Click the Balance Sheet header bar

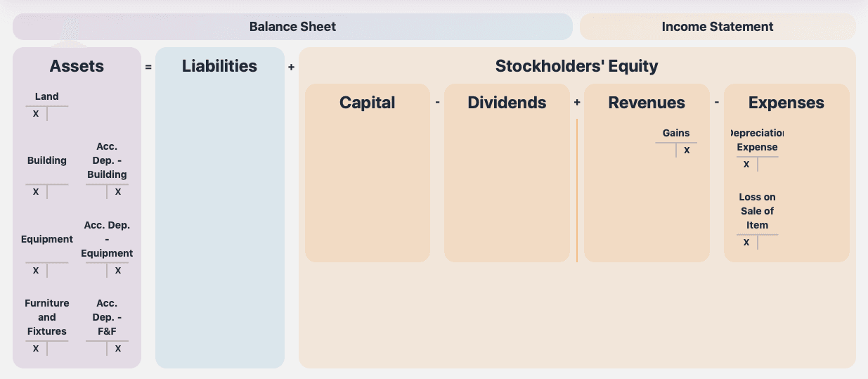coord(292,27)
